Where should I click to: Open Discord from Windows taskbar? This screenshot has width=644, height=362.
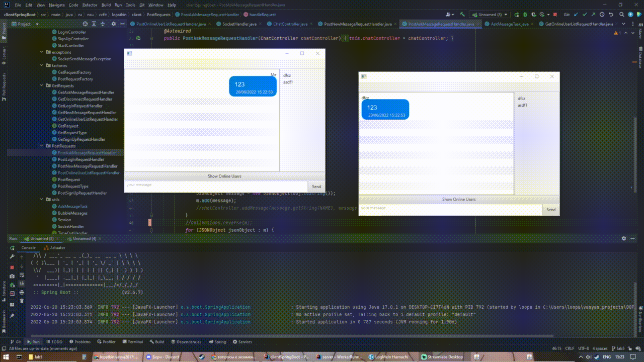tap(162, 356)
